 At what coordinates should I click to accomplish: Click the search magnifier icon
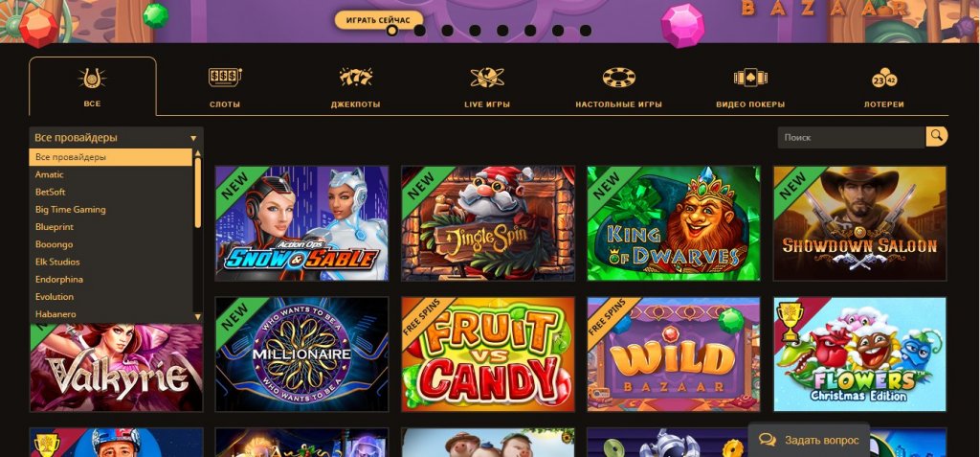[936, 136]
